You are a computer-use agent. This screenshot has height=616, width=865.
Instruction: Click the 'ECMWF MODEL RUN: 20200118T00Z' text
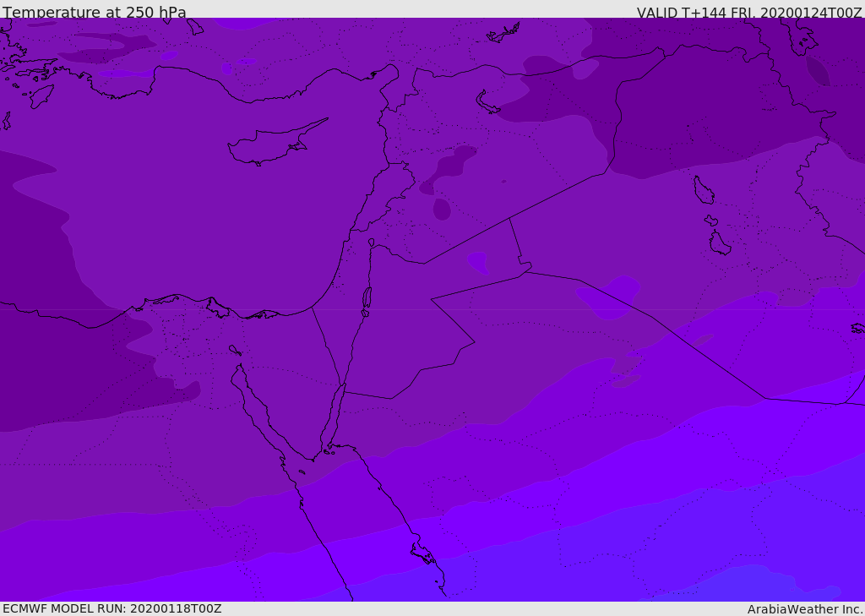click(112, 608)
